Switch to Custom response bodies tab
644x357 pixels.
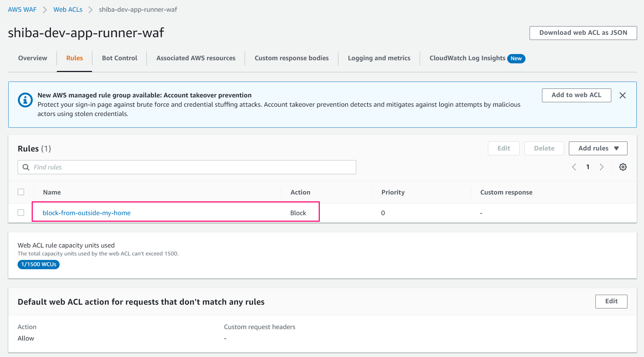(x=292, y=58)
